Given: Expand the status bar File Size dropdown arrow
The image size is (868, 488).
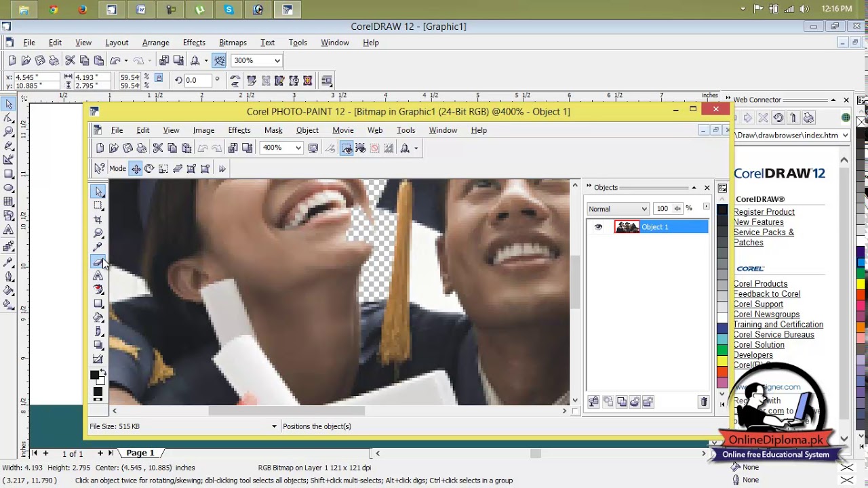Looking at the screenshot, I should click(x=274, y=426).
